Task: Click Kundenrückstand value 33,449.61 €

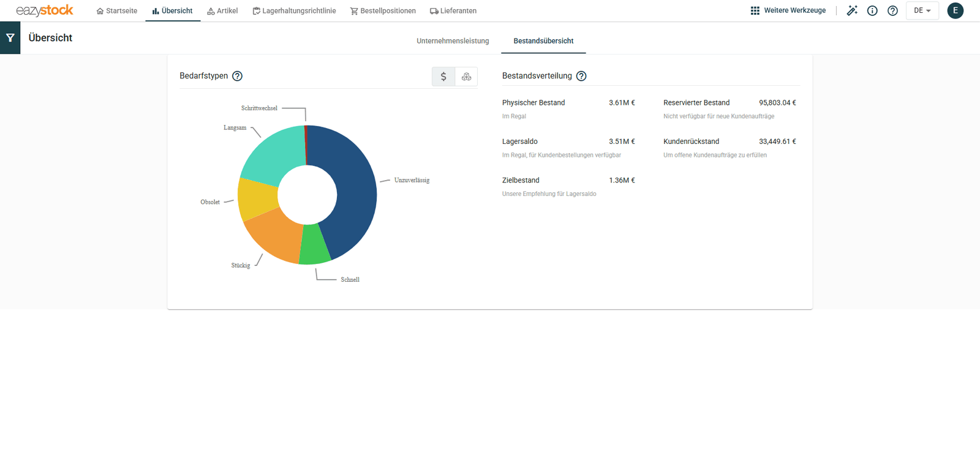Action: pos(777,142)
